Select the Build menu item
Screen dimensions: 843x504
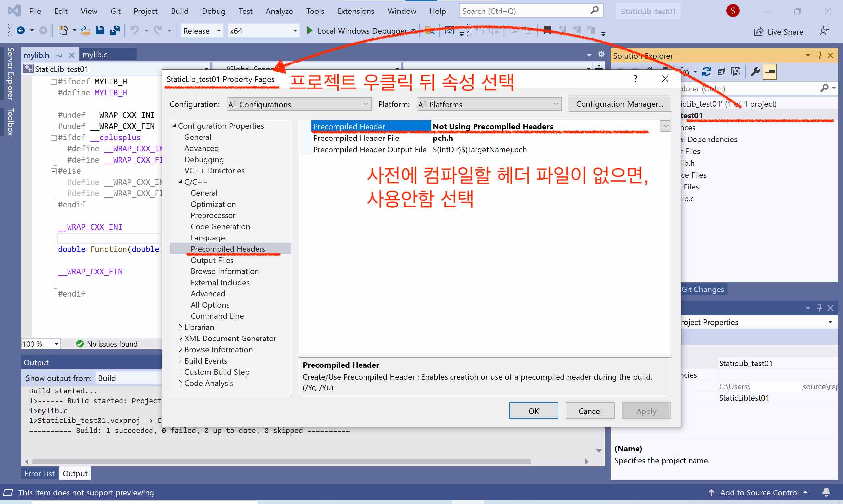coord(179,11)
